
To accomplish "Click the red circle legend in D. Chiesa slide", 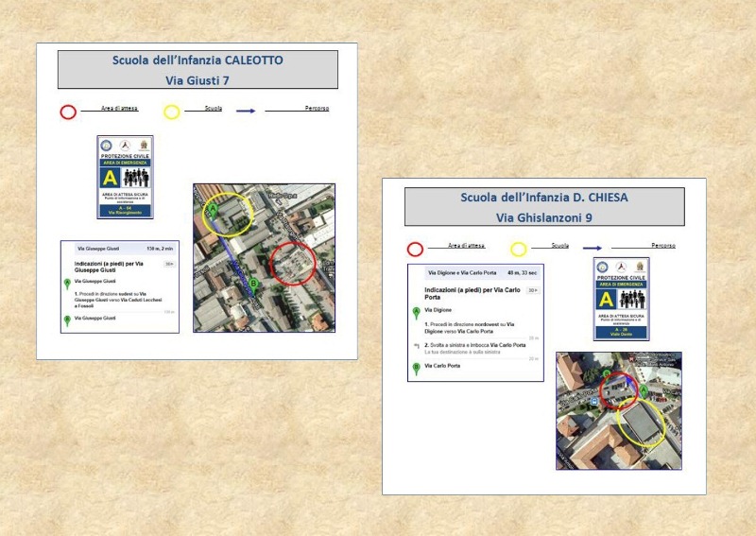I will click(415, 250).
